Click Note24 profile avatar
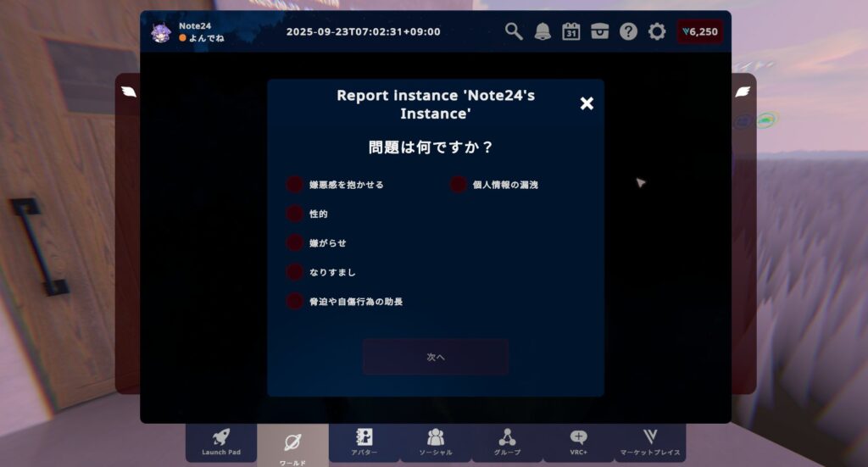Image resolution: width=868 pixels, height=467 pixels. [161, 32]
